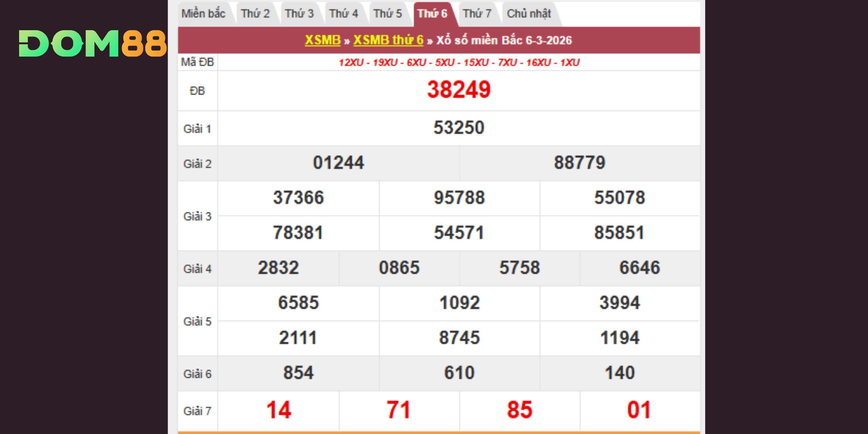
Task: Click the DOM88 logo
Action: 92,43
